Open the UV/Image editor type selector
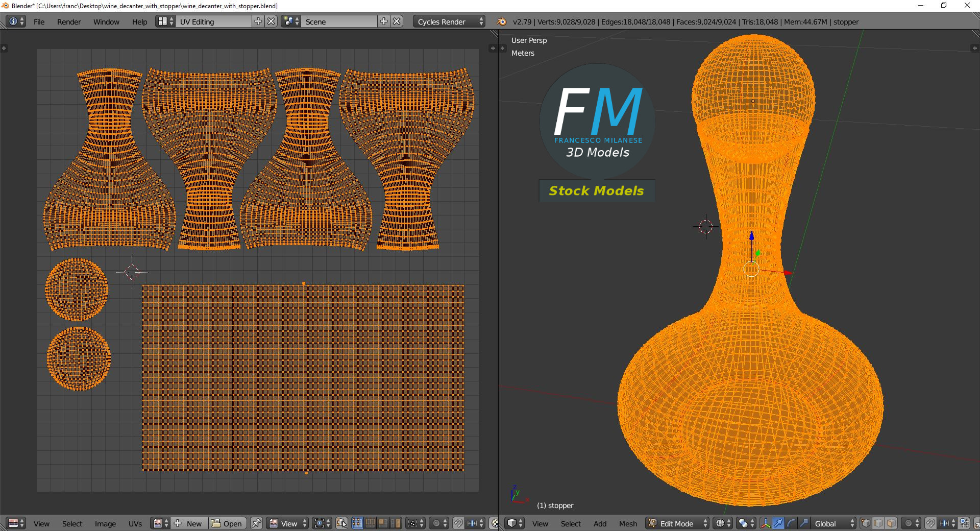 click(x=16, y=523)
